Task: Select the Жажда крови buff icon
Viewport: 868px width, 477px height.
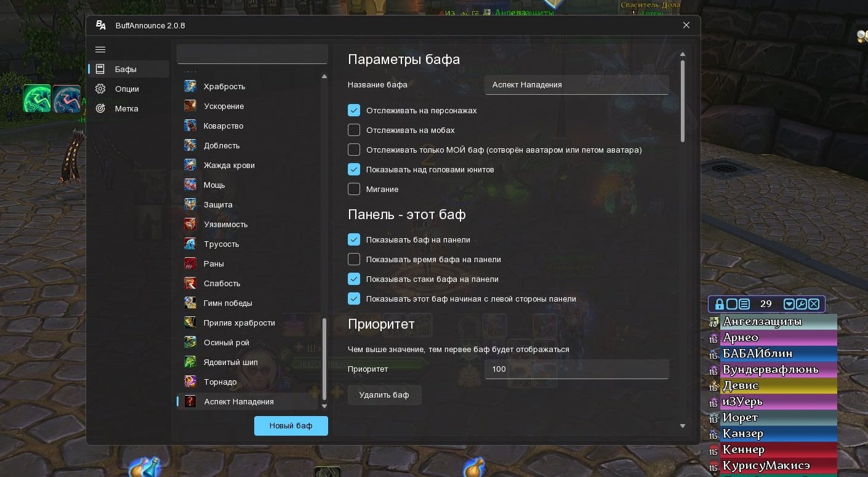Action: 190,166
